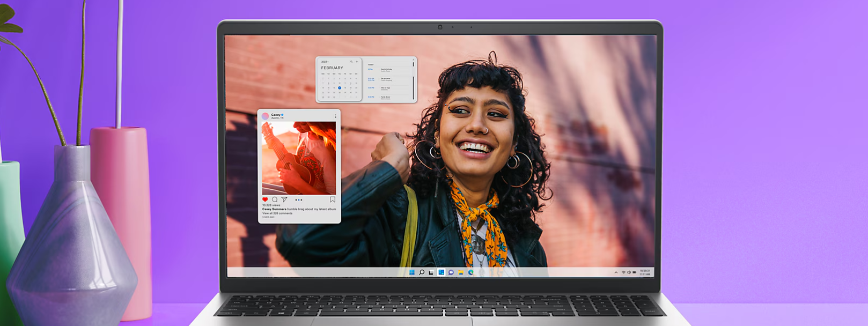868x326 pixels.
Task: Share the post with paper plane icon
Action: (284, 199)
